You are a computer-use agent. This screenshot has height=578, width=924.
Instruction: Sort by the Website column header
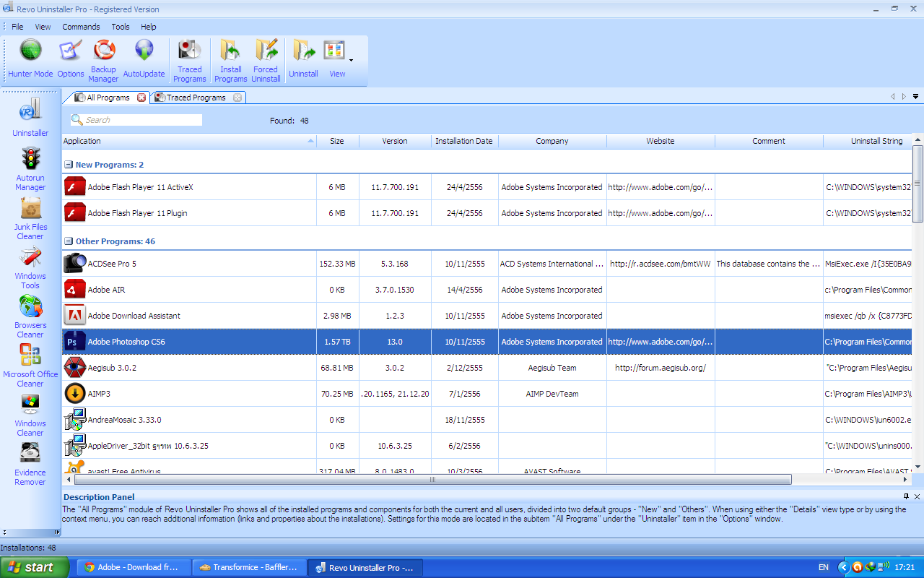click(661, 141)
